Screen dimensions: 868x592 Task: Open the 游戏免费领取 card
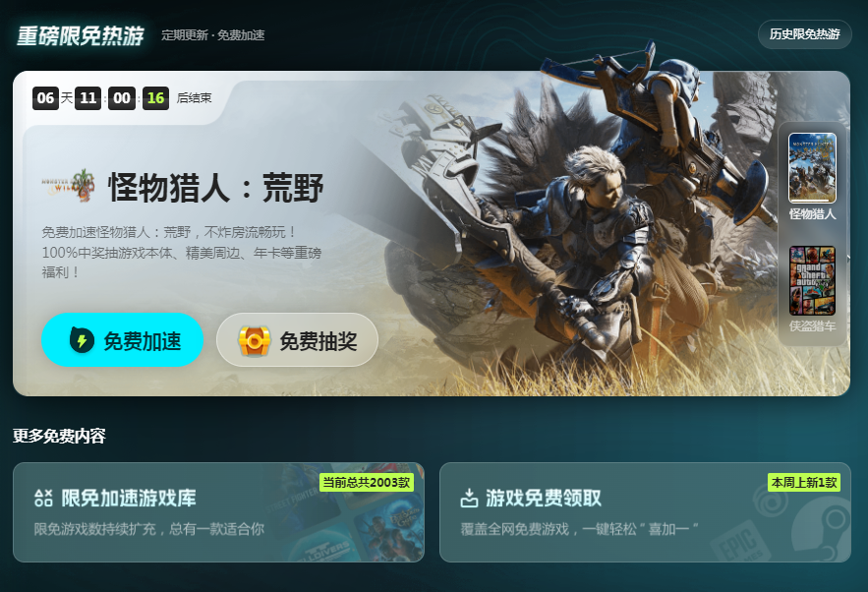click(x=645, y=512)
